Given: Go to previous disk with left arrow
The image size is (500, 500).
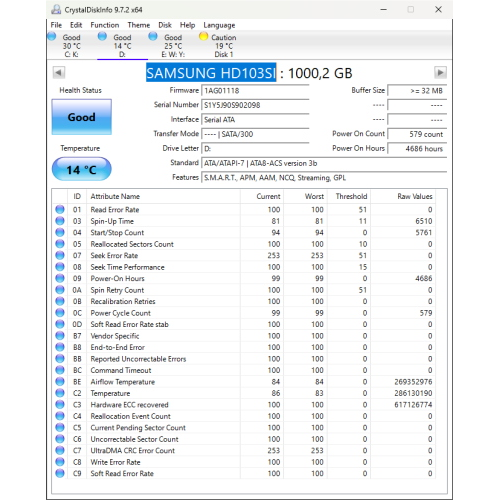Looking at the screenshot, I should pos(59,72).
